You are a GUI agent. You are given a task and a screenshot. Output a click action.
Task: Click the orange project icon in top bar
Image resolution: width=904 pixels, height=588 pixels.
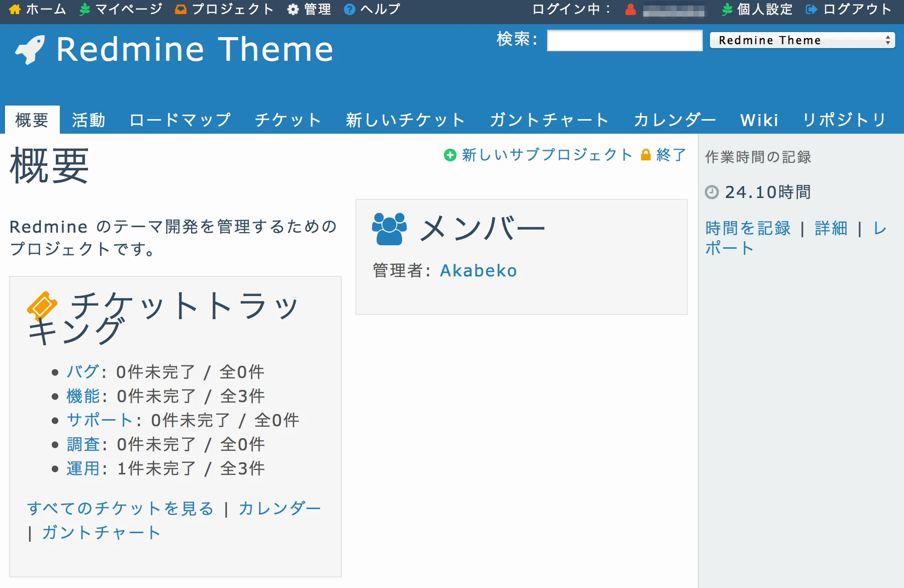click(x=180, y=10)
